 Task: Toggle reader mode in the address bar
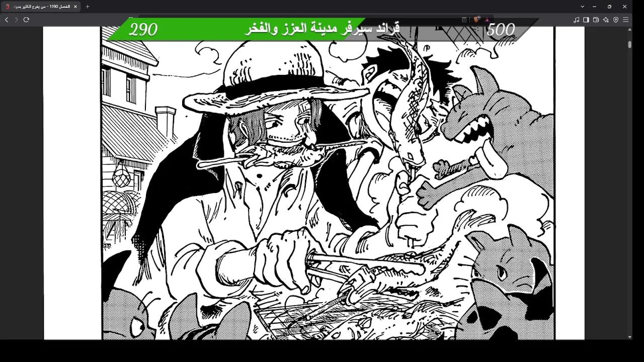coord(464,20)
